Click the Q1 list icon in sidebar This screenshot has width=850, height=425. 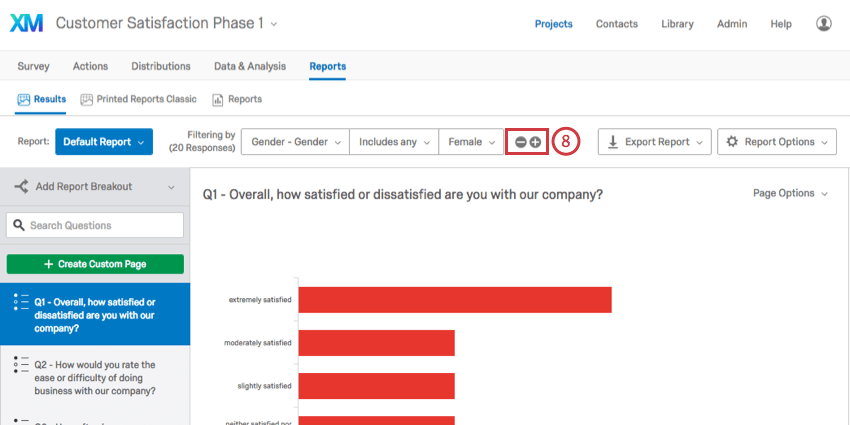pos(21,302)
